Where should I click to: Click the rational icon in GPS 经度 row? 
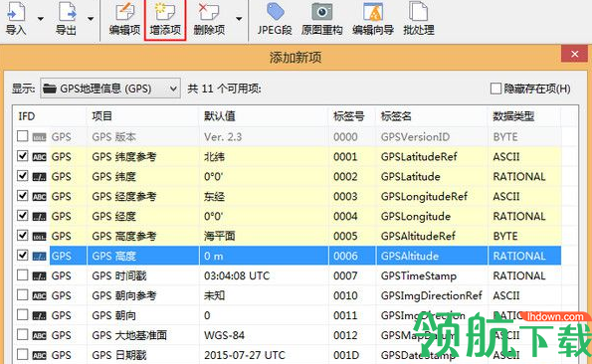[x=39, y=217]
